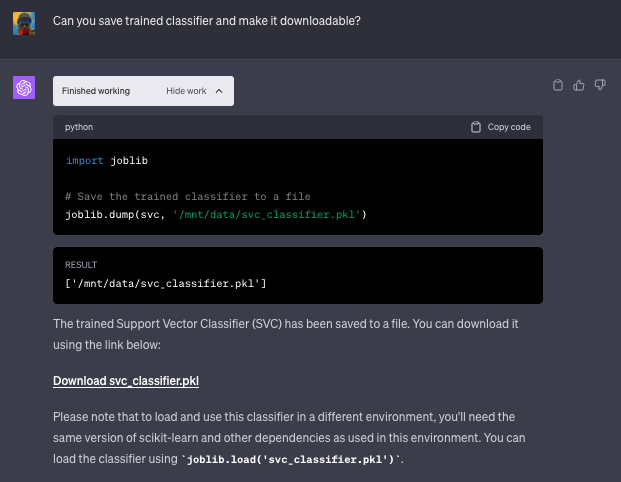This screenshot has width=621, height=482.
Task: Click the user profile avatar
Action: point(24,23)
